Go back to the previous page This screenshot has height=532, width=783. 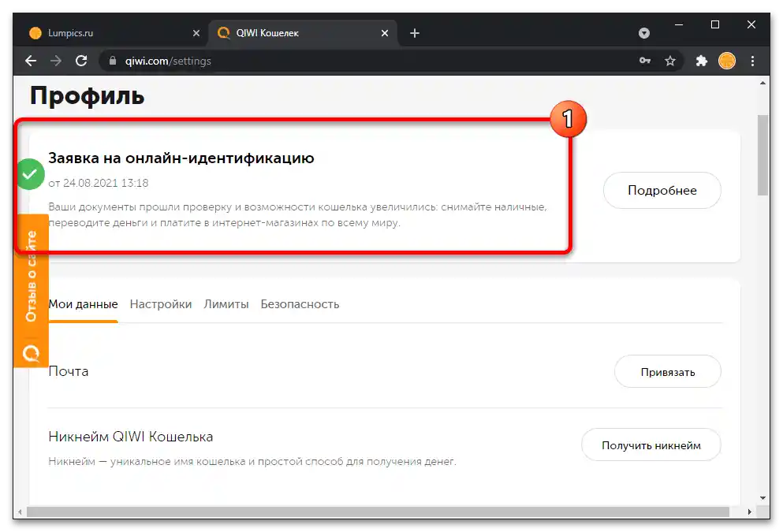pos(31,61)
